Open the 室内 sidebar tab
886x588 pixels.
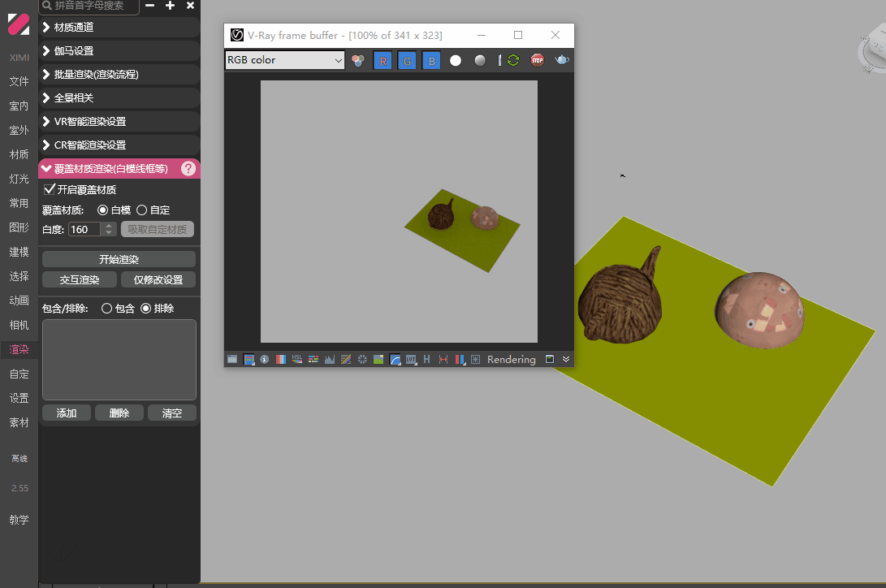[19, 106]
